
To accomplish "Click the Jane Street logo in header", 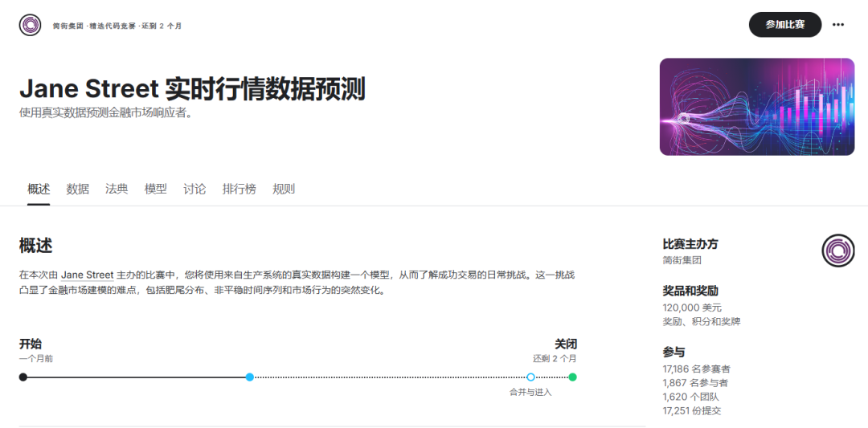I will [30, 26].
